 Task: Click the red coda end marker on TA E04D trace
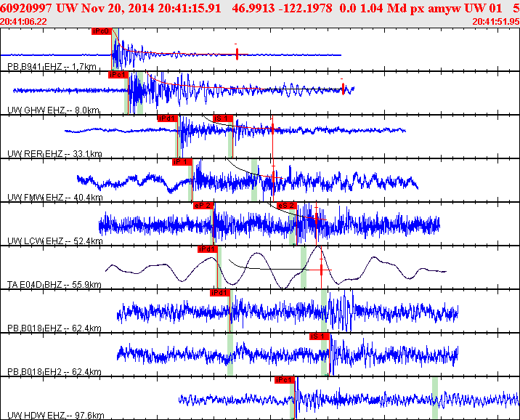(321, 270)
